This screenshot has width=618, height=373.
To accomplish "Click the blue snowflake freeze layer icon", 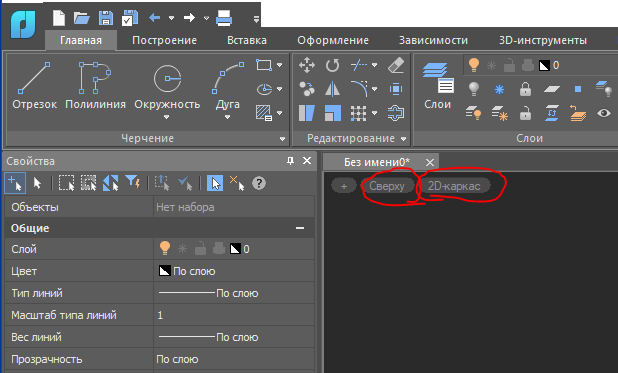I will [499, 90].
